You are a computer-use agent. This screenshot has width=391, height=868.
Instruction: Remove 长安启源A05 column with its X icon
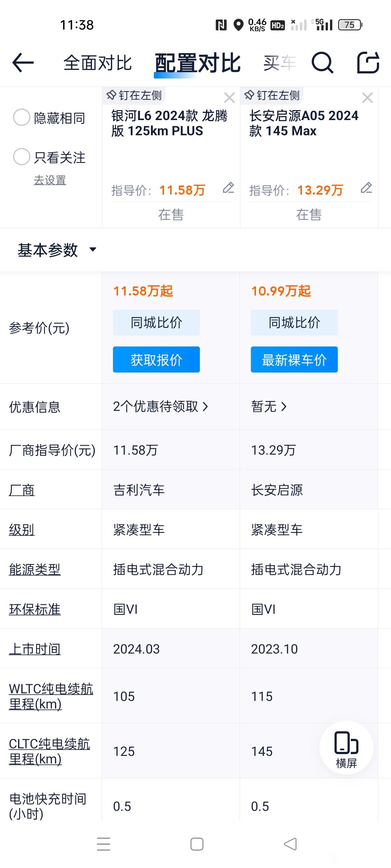pos(367,98)
